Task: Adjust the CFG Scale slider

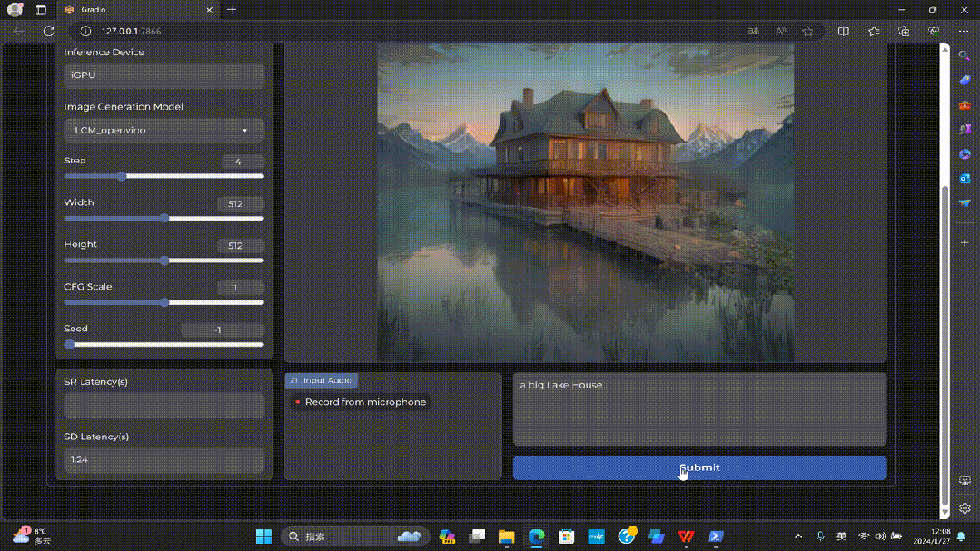Action: coord(164,302)
